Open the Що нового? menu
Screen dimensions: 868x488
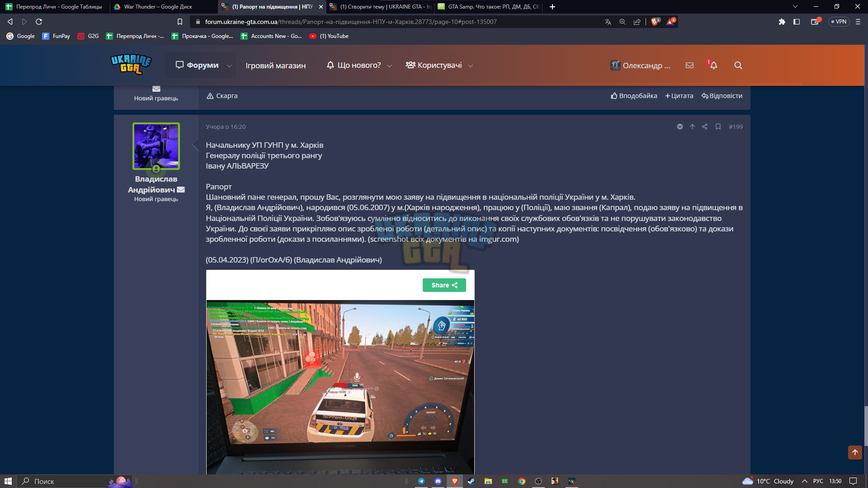[x=354, y=65]
